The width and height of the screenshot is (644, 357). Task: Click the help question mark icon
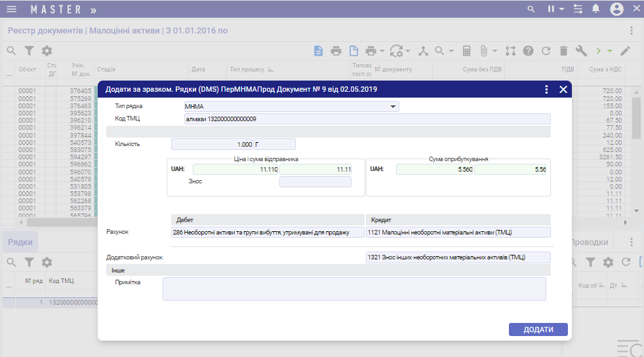click(528, 50)
